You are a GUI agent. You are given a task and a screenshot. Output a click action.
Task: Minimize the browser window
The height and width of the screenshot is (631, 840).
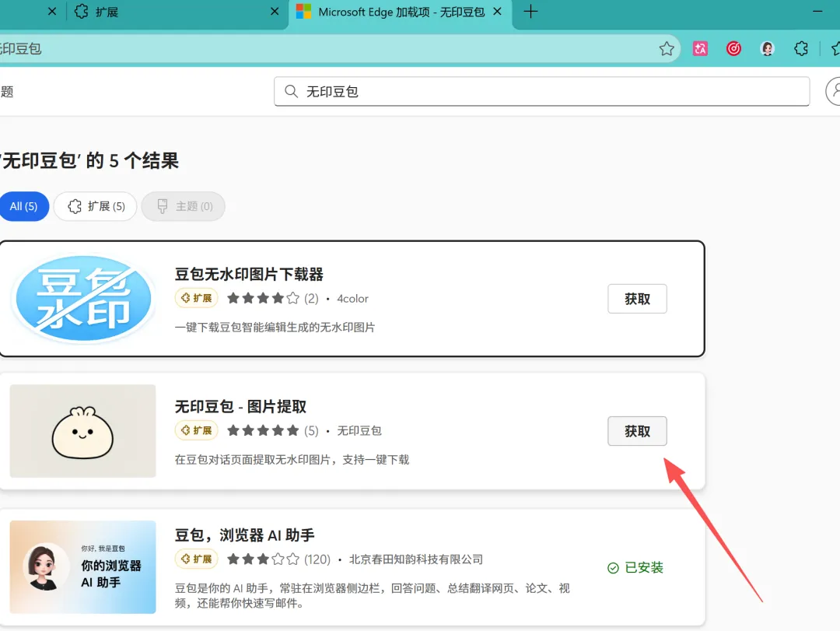[817, 11]
